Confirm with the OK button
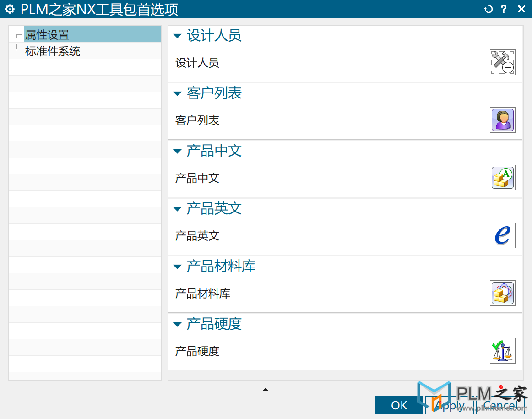Viewport: 532px width, 419px height. point(399,405)
